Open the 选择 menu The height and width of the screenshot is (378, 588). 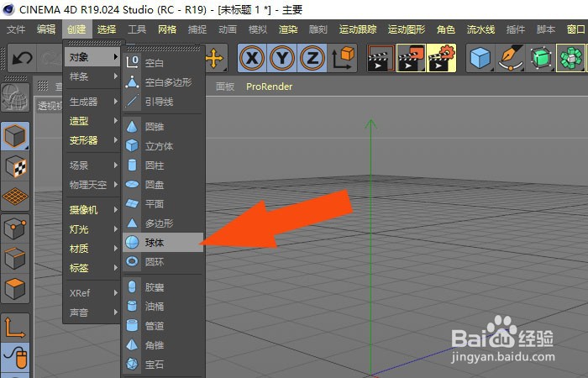tap(107, 29)
